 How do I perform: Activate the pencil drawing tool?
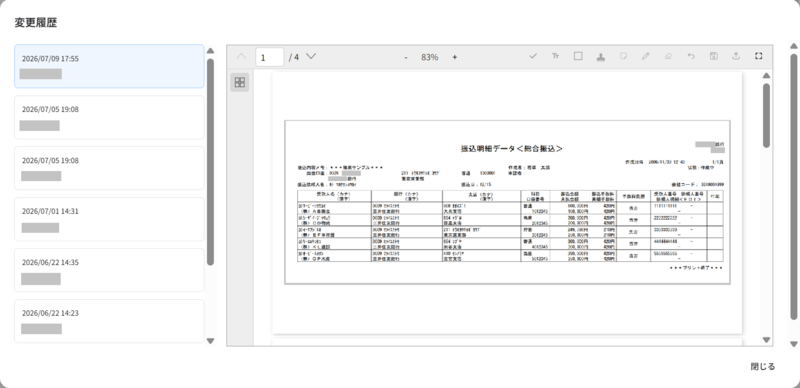pos(646,57)
